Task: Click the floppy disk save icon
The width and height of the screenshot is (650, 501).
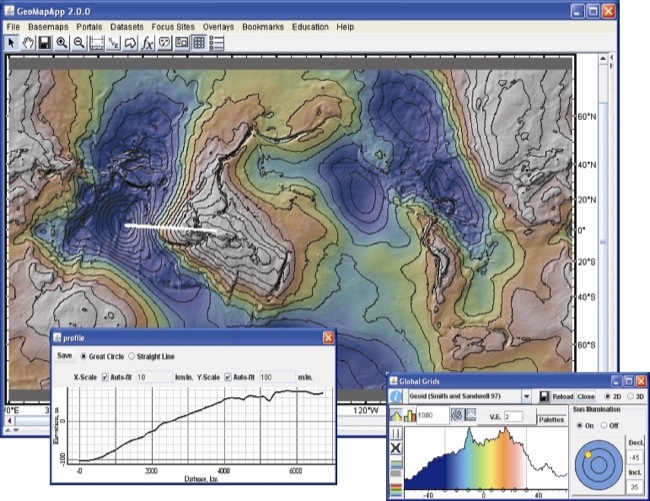Action: [45, 43]
